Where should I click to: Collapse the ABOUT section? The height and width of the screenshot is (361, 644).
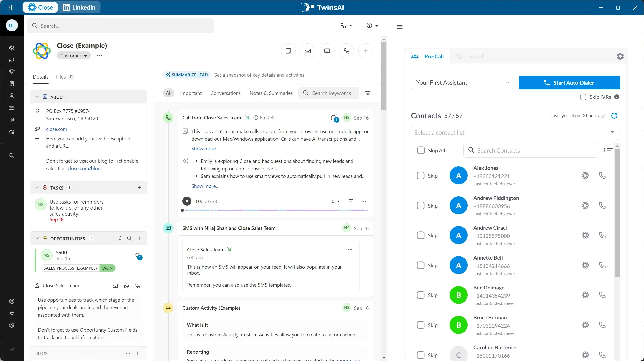(x=37, y=97)
